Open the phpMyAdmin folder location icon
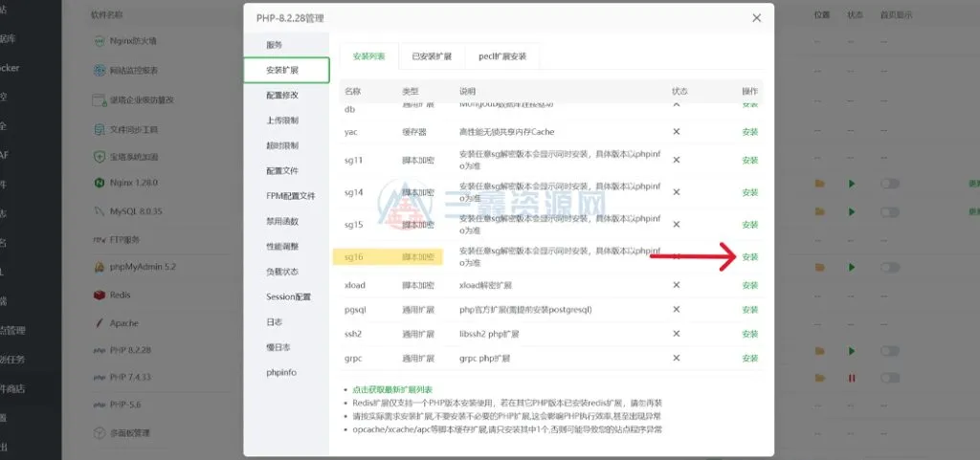This screenshot has width=980, height=460. tap(819, 267)
